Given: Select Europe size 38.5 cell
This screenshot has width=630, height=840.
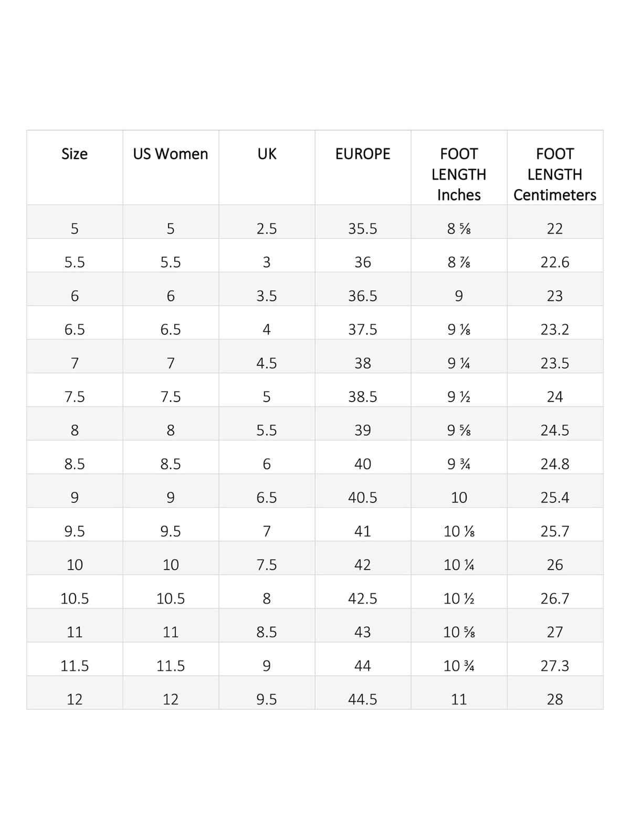Looking at the screenshot, I should click(x=363, y=396).
